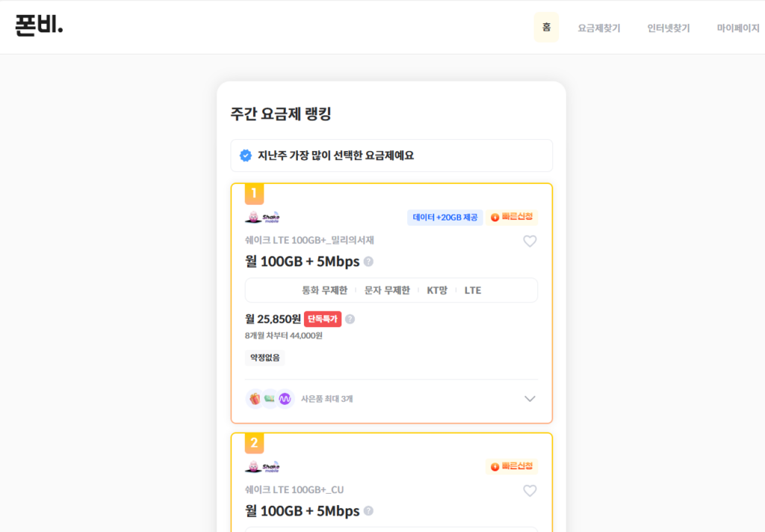Viewport: 765px width, 532px height.
Task: Expand 사은품 최대 3개 chevron
Action: 530,399
